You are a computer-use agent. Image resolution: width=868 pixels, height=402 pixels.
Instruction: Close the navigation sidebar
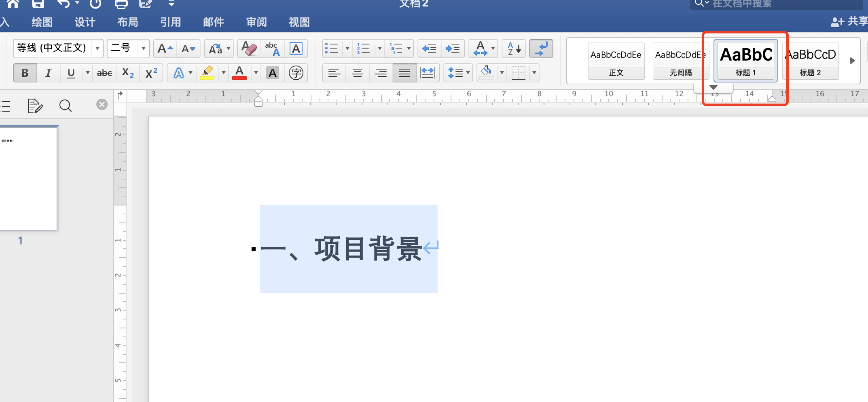point(102,105)
